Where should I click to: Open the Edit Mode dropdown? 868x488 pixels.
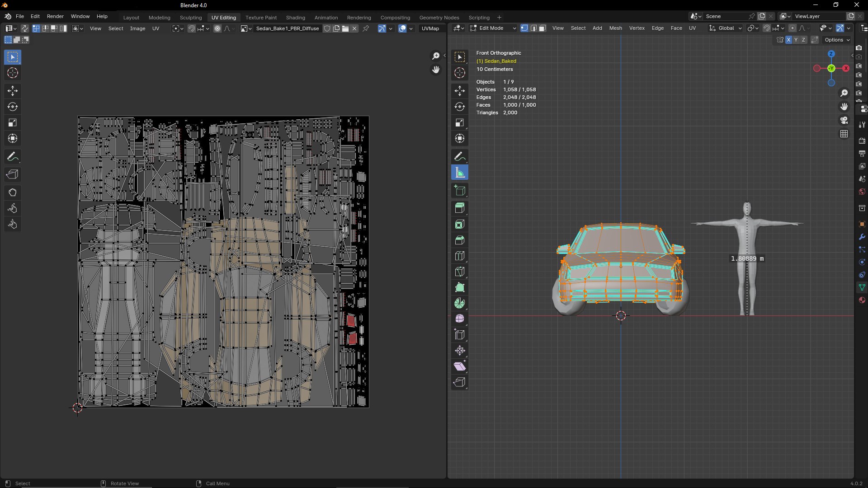pyautogui.click(x=493, y=28)
